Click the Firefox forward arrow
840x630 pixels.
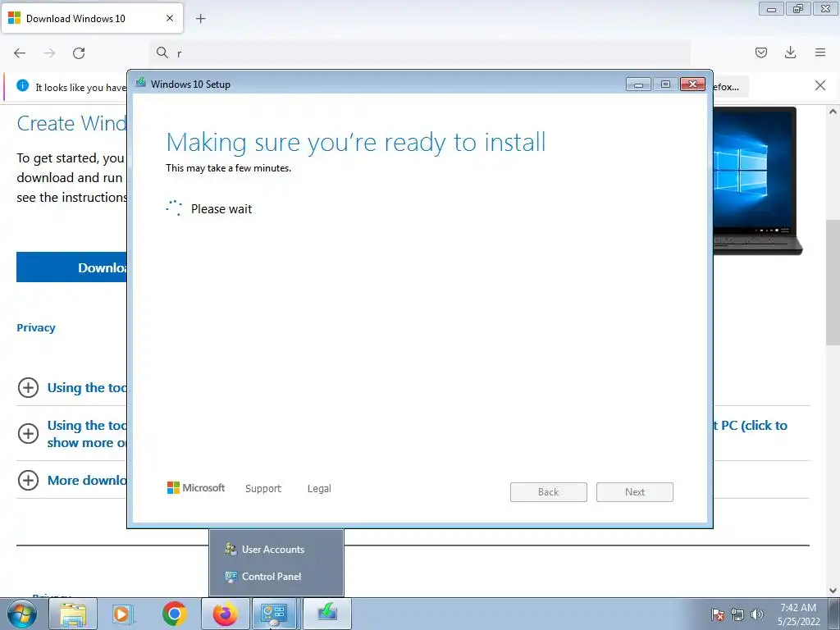pos(49,52)
